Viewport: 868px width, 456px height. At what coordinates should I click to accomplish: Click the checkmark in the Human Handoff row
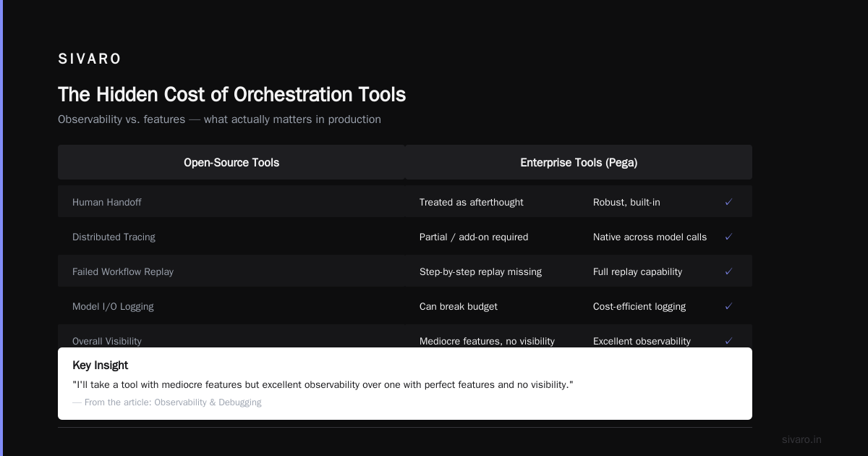click(728, 202)
